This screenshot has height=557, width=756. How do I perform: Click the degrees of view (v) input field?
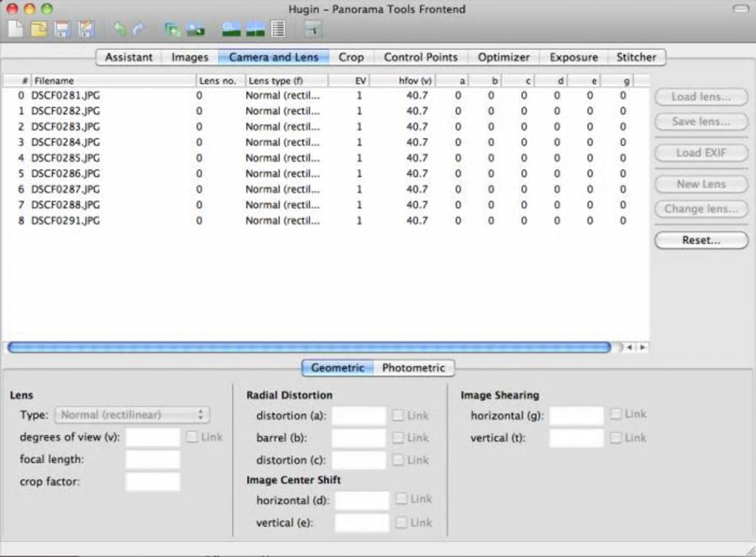point(153,438)
